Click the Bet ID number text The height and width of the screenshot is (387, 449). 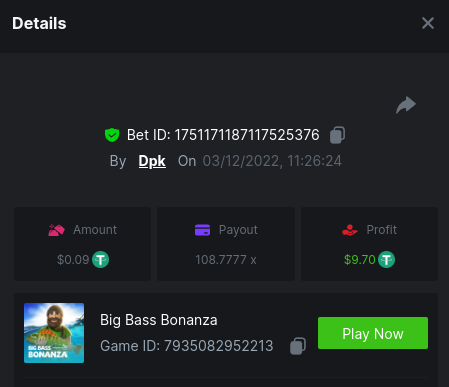(x=247, y=135)
